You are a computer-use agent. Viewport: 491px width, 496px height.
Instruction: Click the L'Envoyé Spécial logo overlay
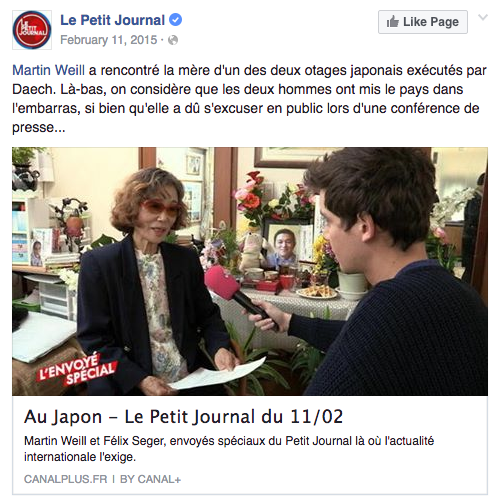point(77,369)
